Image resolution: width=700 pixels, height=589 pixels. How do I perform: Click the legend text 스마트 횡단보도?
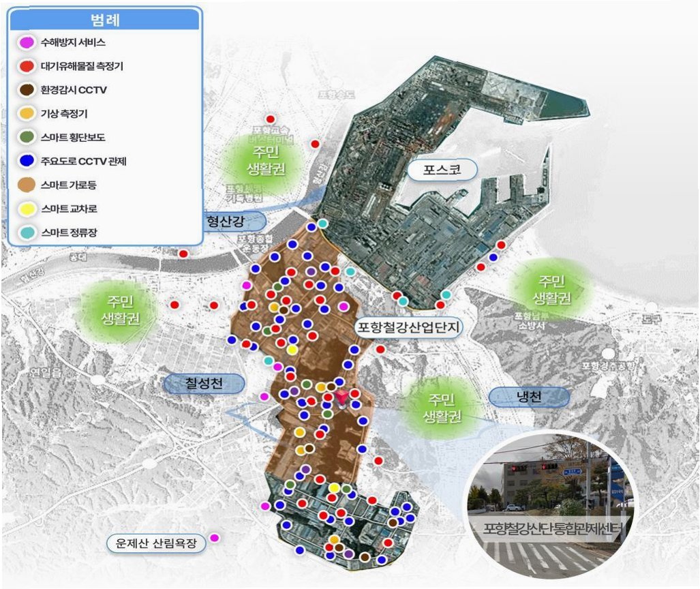73,137
